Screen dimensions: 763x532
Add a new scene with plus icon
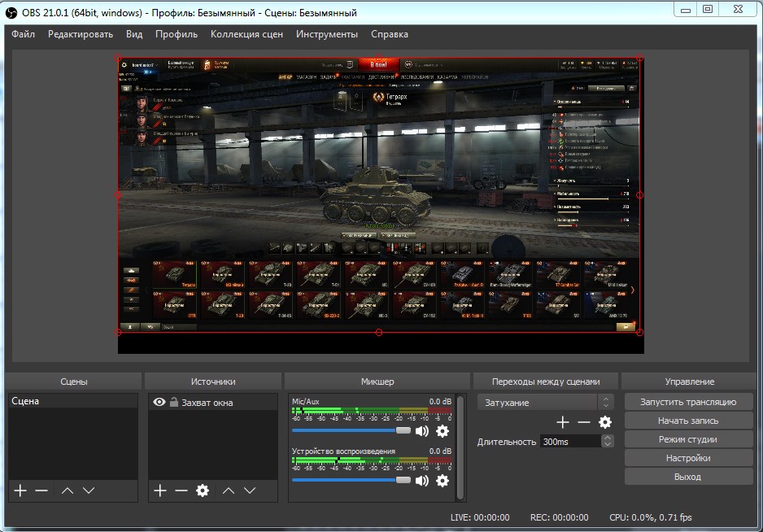pos(20,491)
